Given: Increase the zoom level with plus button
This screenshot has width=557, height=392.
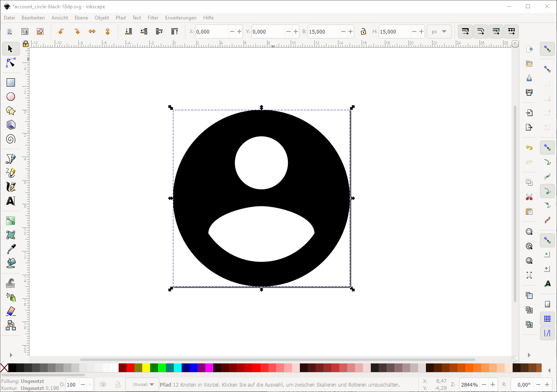Looking at the screenshot, I should (493, 385).
